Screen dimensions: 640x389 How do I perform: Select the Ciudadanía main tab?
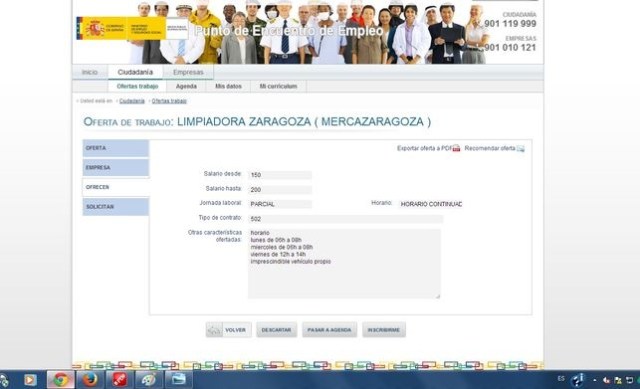(x=135, y=72)
